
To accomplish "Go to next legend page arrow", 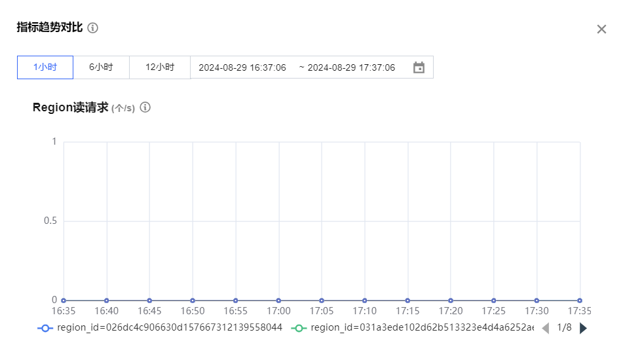I will point(584,328).
